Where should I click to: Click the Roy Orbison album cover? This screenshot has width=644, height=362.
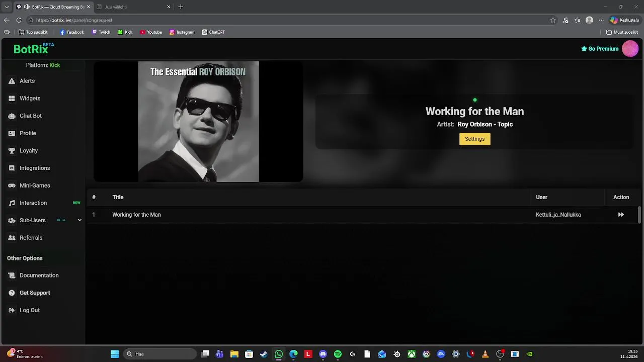(x=198, y=122)
